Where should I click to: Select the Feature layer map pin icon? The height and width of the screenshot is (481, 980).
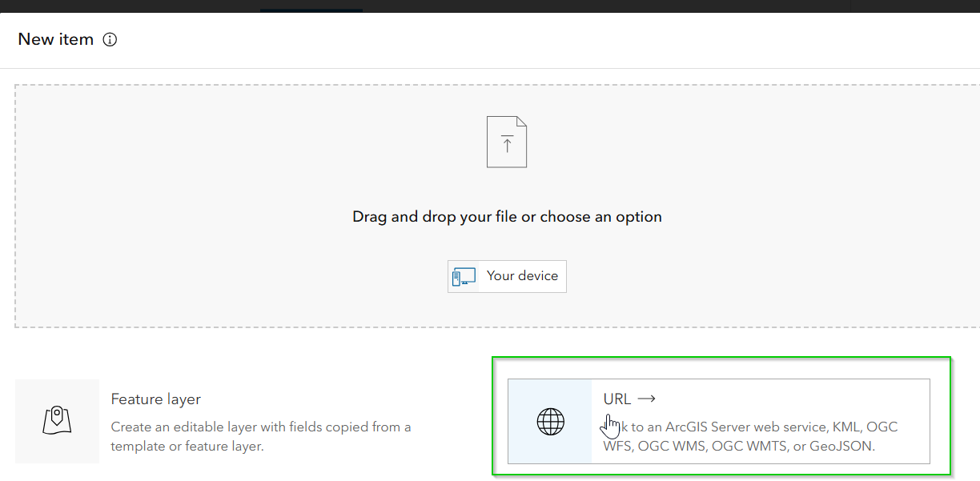(x=57, y=421)
